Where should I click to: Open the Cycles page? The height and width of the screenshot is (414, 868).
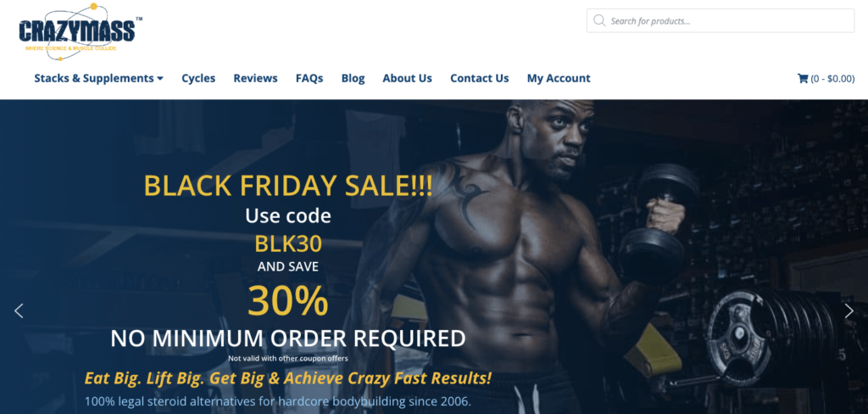(198, 78)
